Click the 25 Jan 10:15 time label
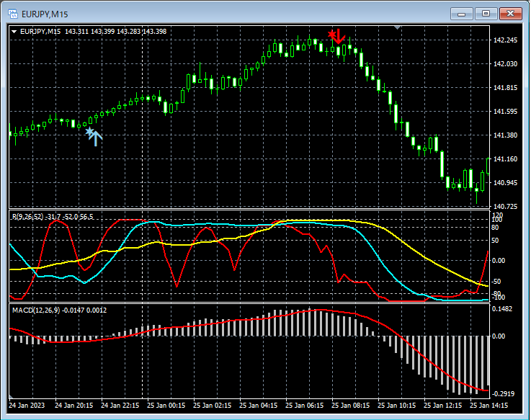The image size is (531, 420). (396, 406)
